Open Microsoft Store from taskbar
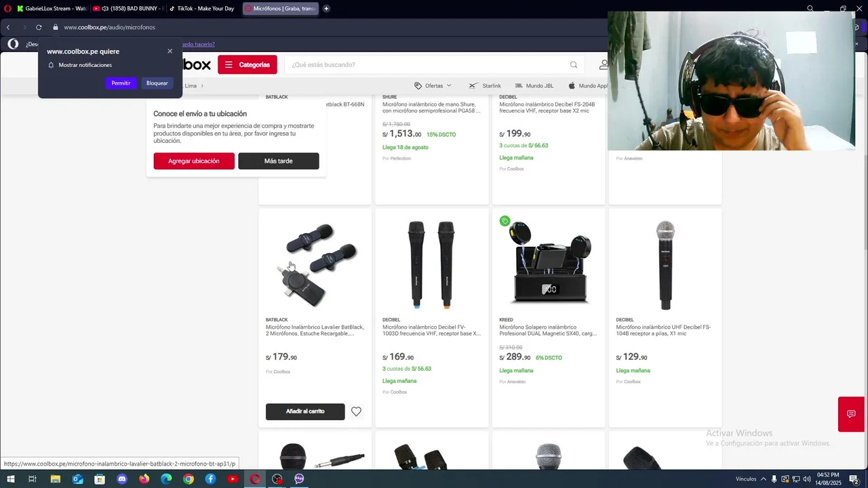Screen dimensions: 868x488 click(x=100, y=479)
